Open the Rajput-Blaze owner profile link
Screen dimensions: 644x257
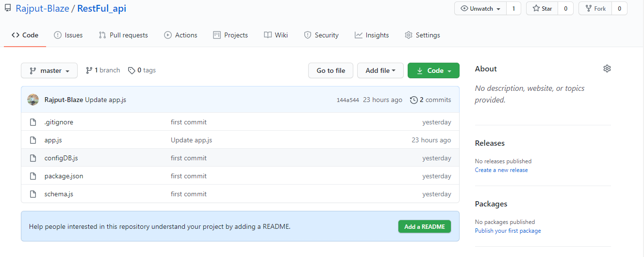(x=42, y=9)
